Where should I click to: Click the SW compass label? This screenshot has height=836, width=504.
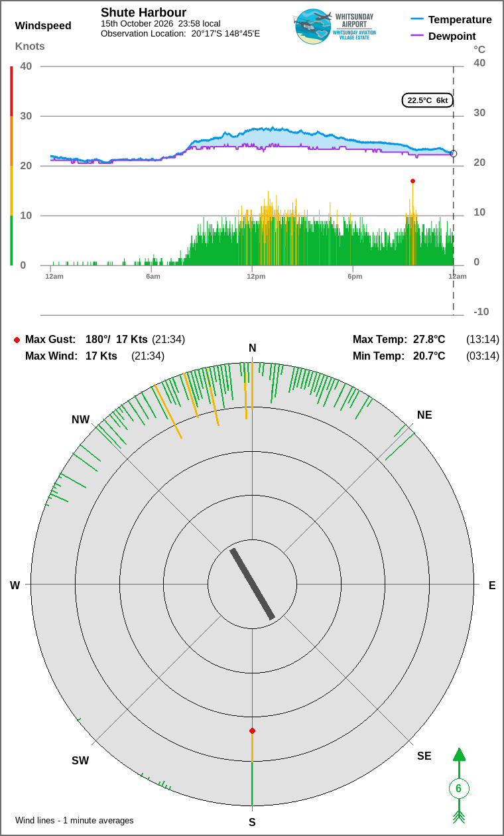point(80,760)
